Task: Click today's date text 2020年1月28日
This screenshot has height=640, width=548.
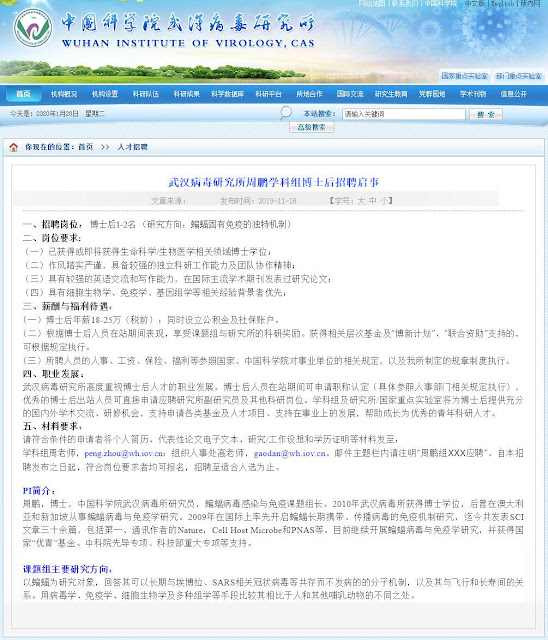Action: tap(57, 113)
